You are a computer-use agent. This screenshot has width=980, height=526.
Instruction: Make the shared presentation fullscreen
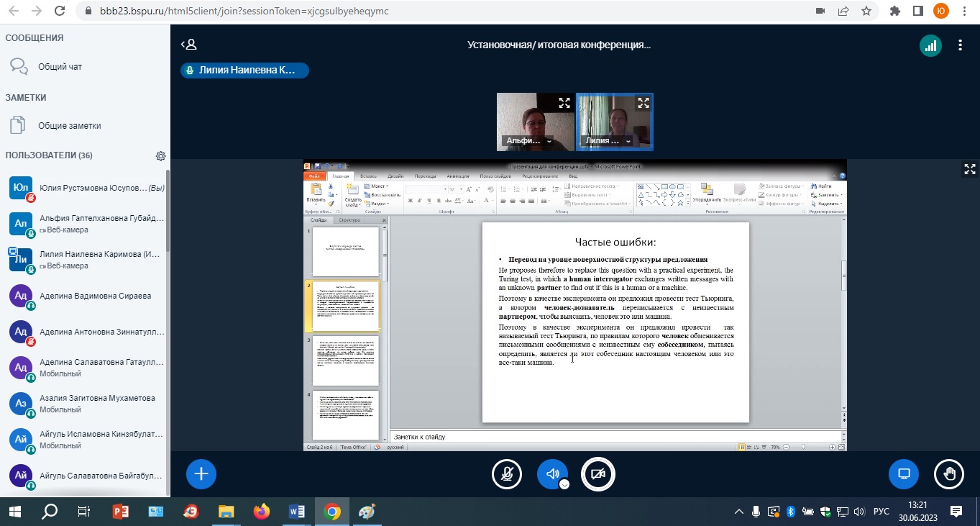968,169
